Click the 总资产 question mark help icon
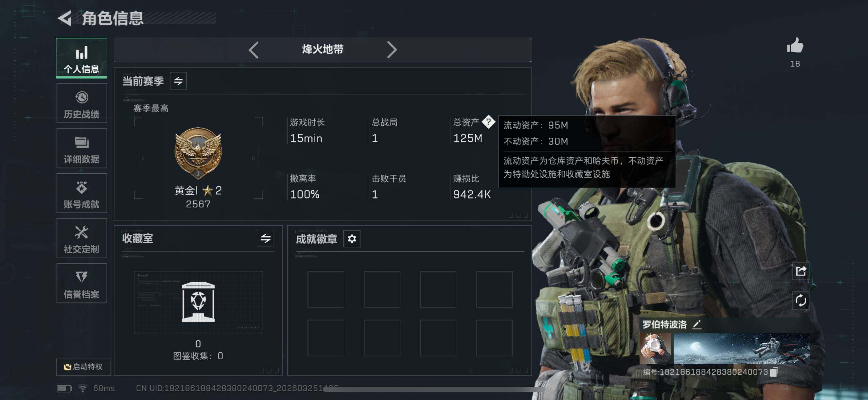868x400 pixels. [x=488, y=122]
